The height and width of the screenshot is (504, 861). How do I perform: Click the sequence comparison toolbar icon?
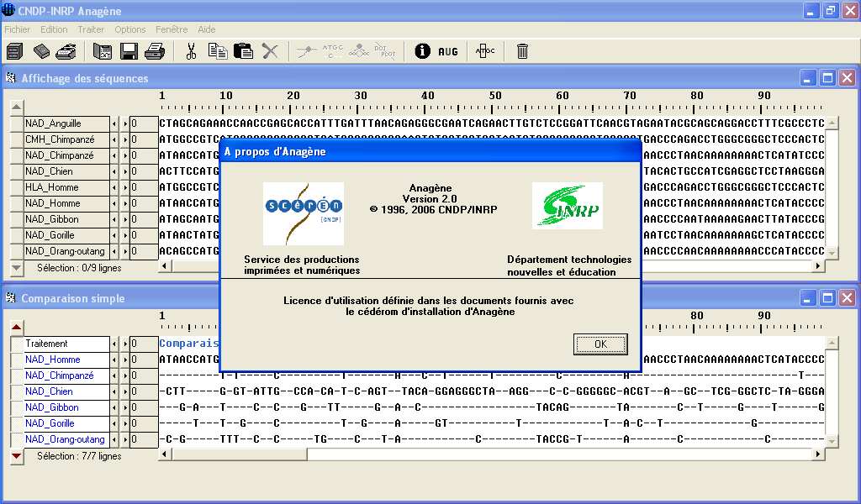point(307,51)
